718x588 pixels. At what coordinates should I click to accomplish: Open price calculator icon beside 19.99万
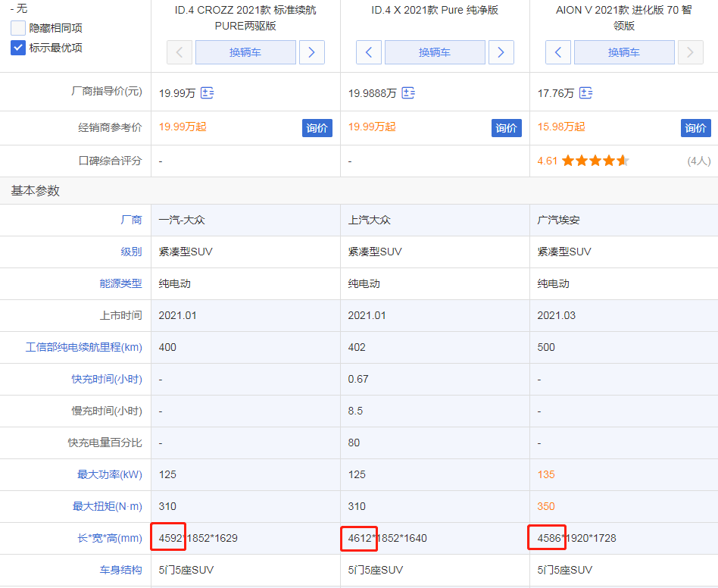click(x=207, y=93)
